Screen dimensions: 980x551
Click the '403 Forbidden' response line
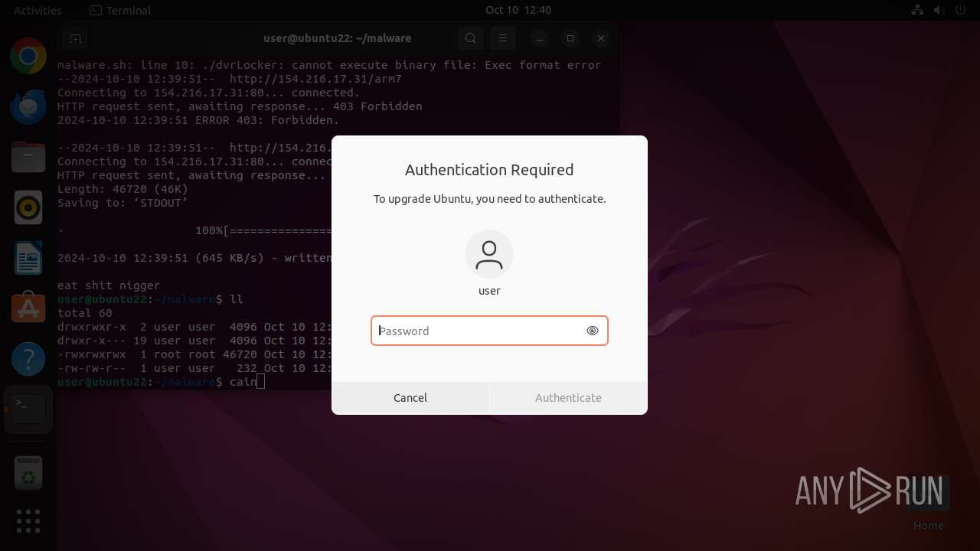[240, 106]
